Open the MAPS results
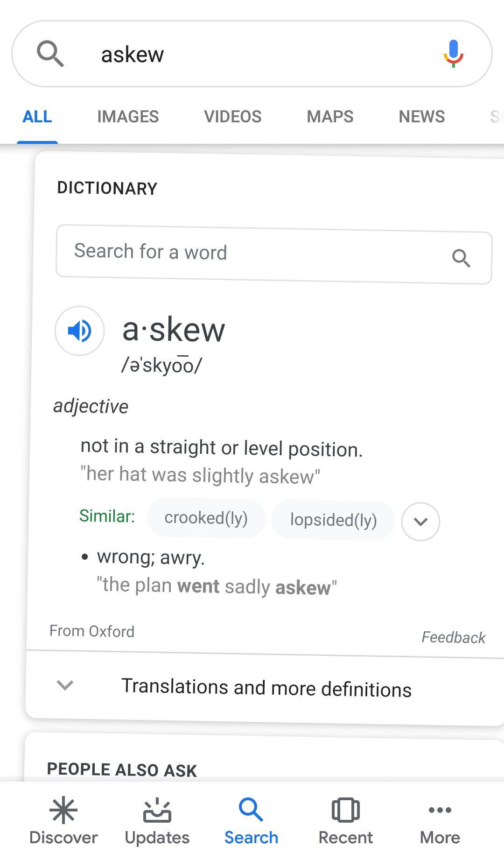Screen dimensions: 504x860 (x=329, y=117)
